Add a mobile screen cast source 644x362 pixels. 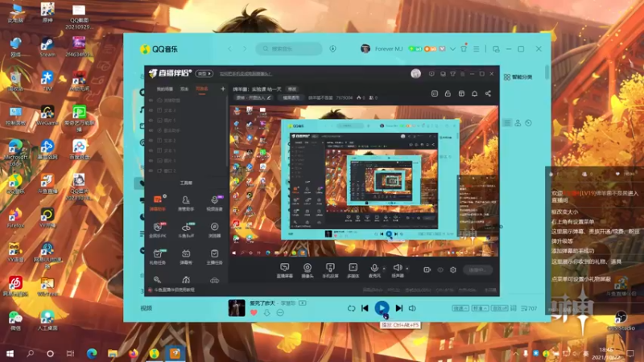pyautogui.click(x=330, y=271)
